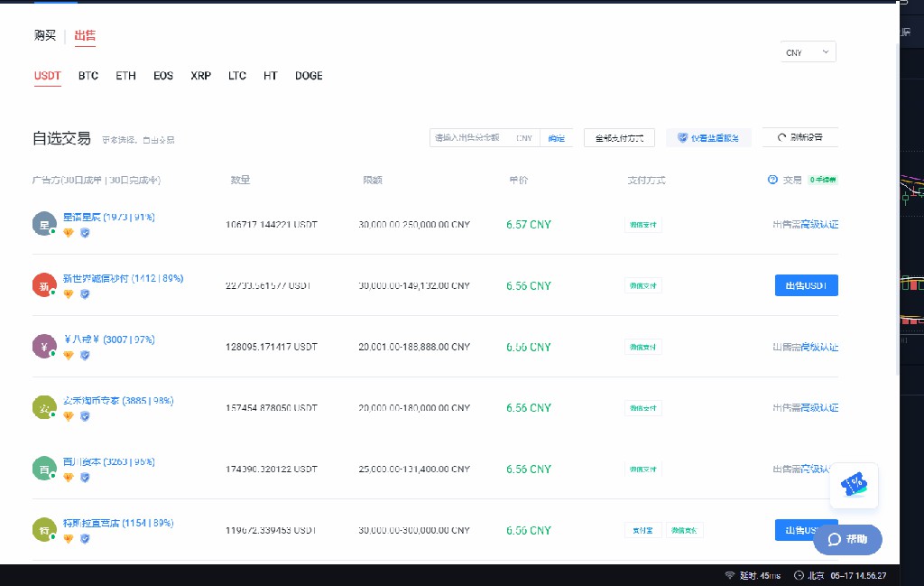Click the purple ¥ merchant avatar

click(x=44, y=347)
